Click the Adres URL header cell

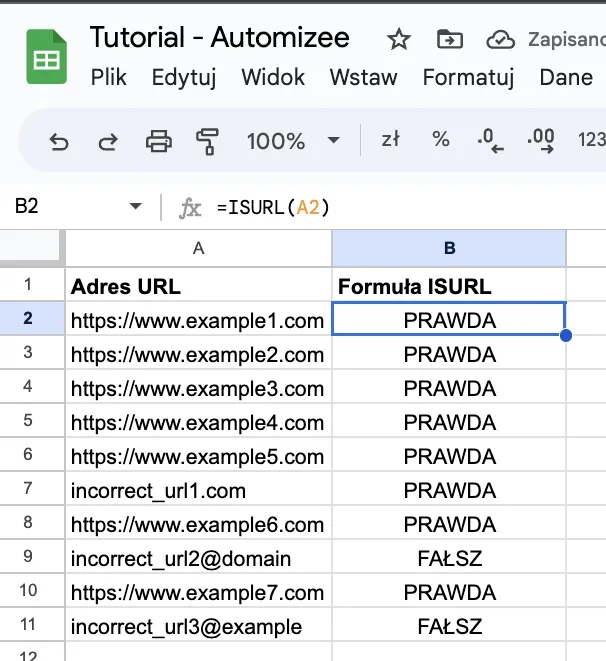coord(198,286)
